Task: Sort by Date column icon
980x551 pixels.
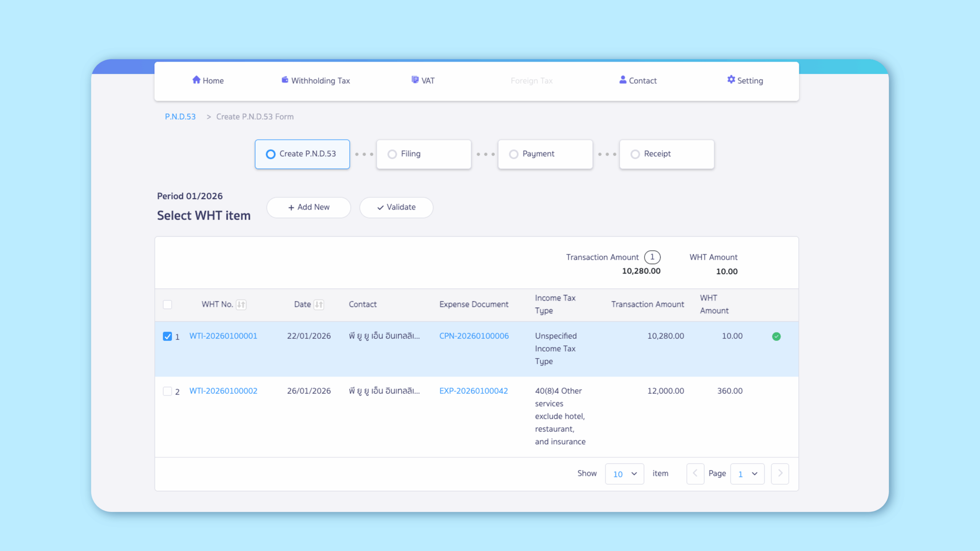Action: (319, 305)
